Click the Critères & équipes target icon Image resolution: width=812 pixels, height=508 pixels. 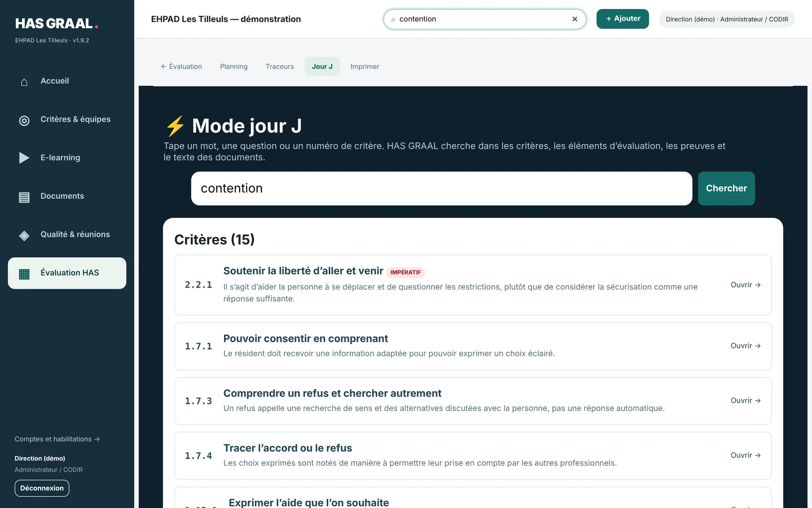tap(24, 121)
